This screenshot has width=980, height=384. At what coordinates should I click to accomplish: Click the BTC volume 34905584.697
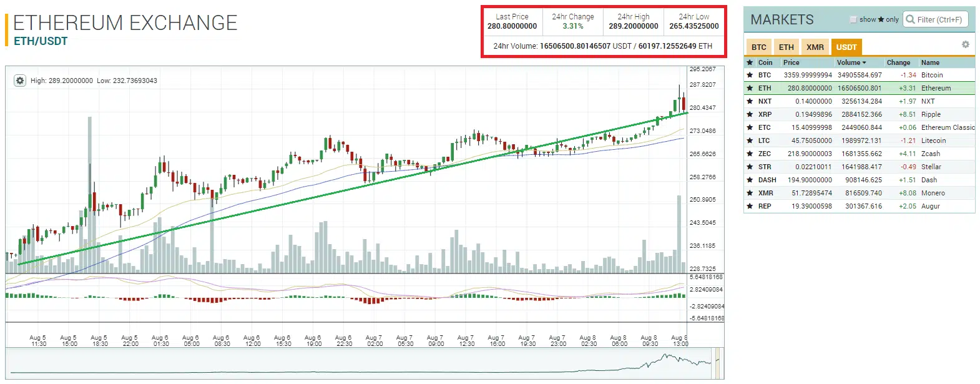pyautogui.click(x=860, y=75)
